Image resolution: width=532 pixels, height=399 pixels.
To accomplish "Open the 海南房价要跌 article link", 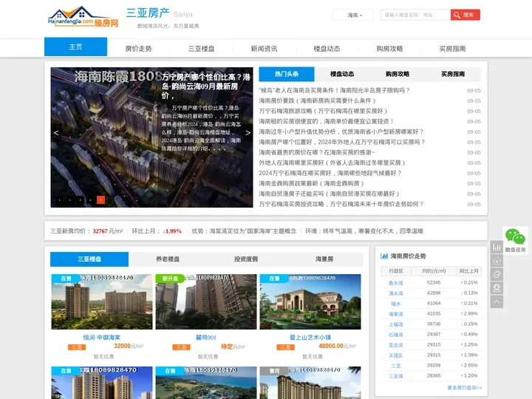I will [317, 100].
